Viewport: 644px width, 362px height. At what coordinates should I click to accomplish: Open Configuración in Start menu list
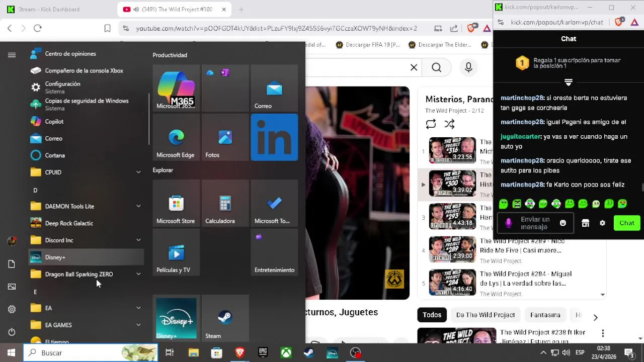coord(86,87)
